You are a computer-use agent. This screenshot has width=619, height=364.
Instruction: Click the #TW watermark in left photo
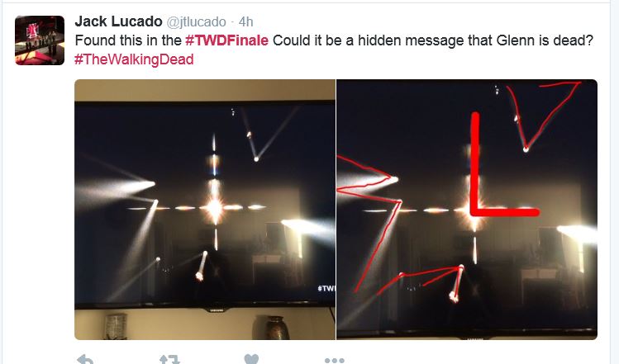(326, 288)
